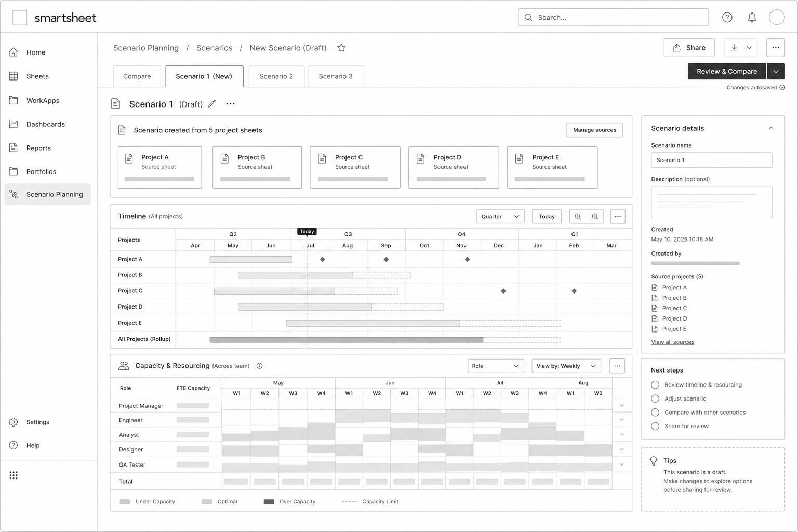Expand the Designer row chevron

[622, 449]
